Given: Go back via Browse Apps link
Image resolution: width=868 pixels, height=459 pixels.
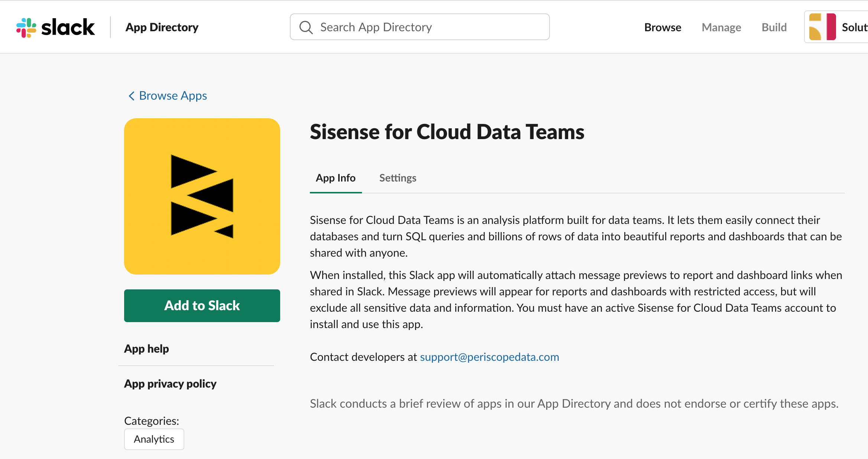Looking at the screenshot, I should click(173, 96).
